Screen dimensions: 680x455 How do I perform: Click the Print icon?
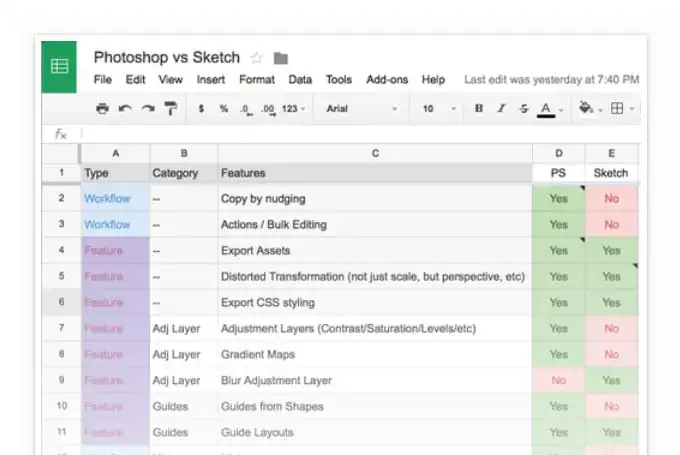tap(102, 108)
